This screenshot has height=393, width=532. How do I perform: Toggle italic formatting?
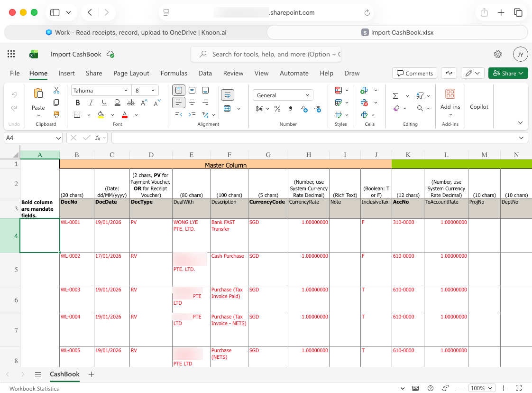point(91,103)
